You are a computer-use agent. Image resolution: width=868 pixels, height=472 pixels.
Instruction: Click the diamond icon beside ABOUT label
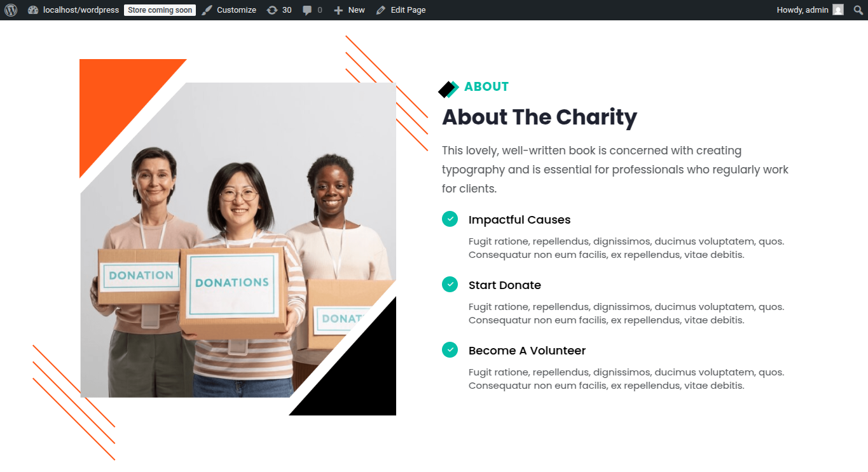click(x=448, y=90)
